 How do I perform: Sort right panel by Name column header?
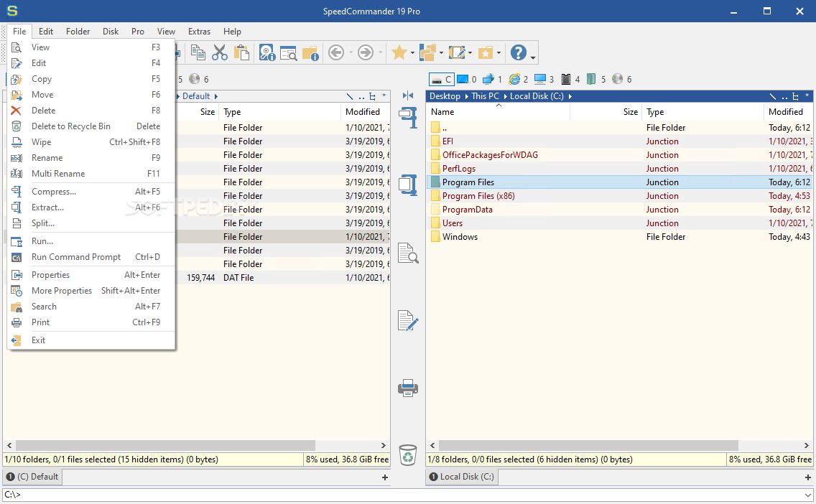pyautogui.click(x=498, y=112)
